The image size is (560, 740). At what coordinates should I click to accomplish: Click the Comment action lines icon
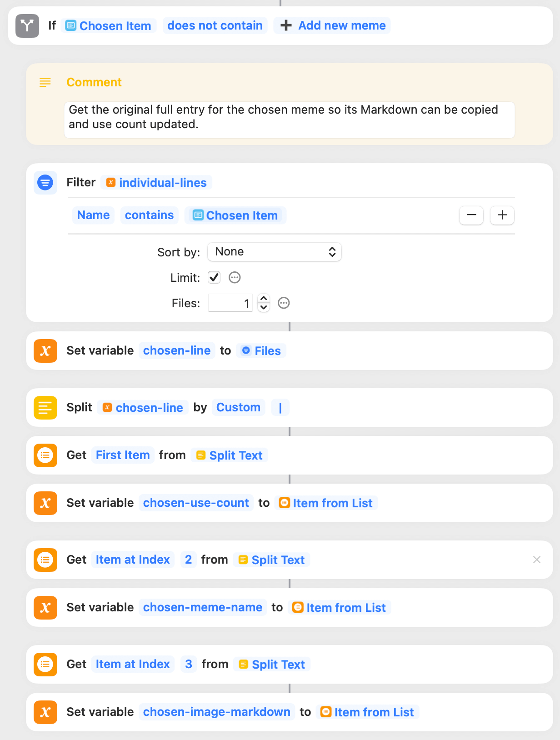pos(45,82)
